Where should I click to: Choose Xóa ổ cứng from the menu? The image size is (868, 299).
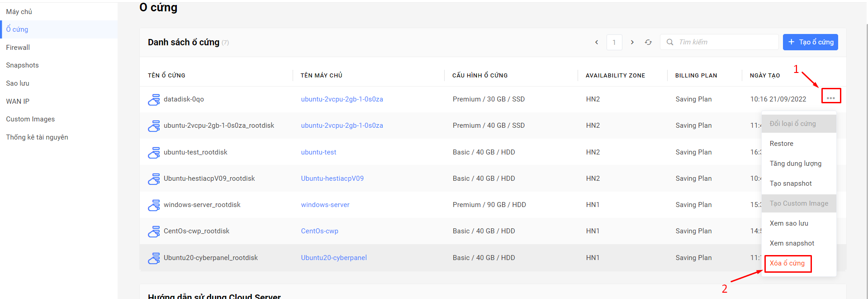coord(787,263)
